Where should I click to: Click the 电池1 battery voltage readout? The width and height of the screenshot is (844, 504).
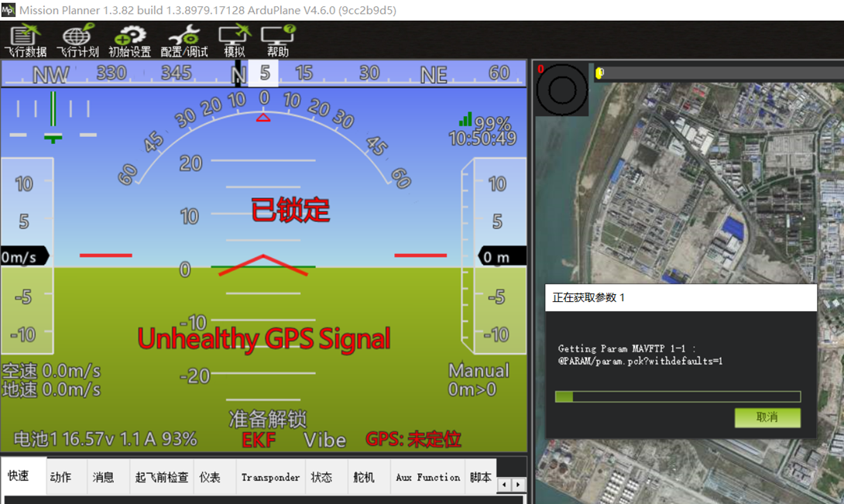(105, 439)
